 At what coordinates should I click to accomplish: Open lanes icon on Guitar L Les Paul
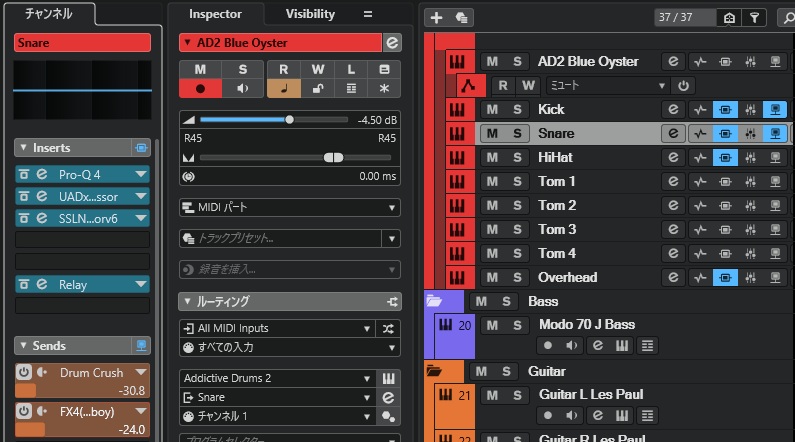pos(647,416)
